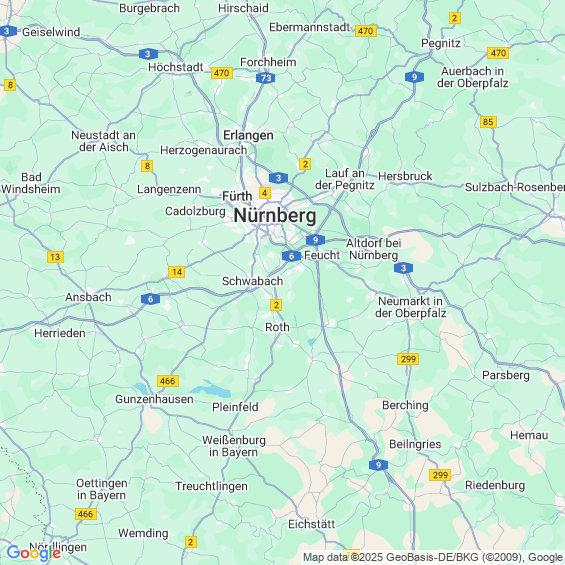Click the yellow 13 road shield

pyautogui.click(x=55, y=257)
